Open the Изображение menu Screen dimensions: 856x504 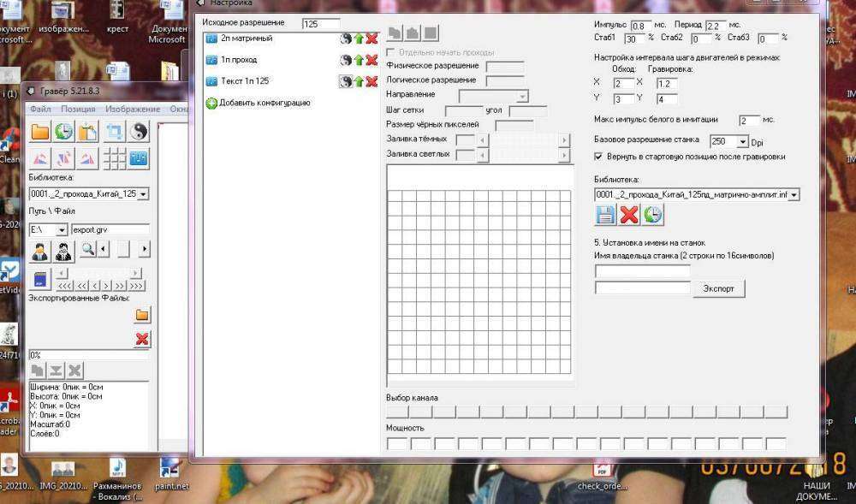point(133,110)
